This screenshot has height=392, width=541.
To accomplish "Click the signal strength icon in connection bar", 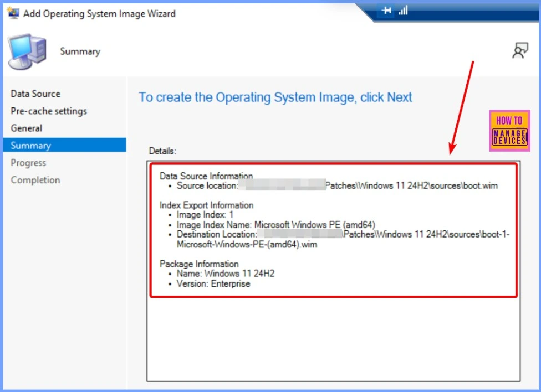I will [x=403, y=11].
